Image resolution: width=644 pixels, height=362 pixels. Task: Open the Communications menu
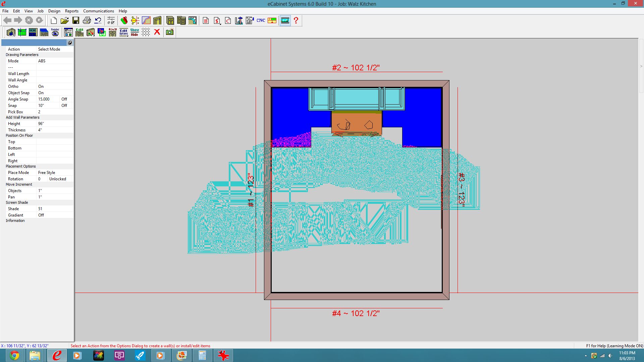(98, 11)
